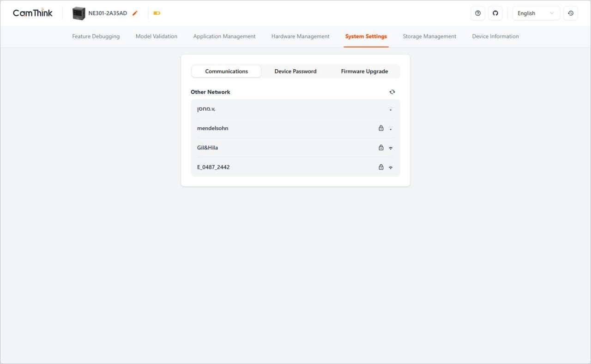Open help via the question mark icon

477,13
